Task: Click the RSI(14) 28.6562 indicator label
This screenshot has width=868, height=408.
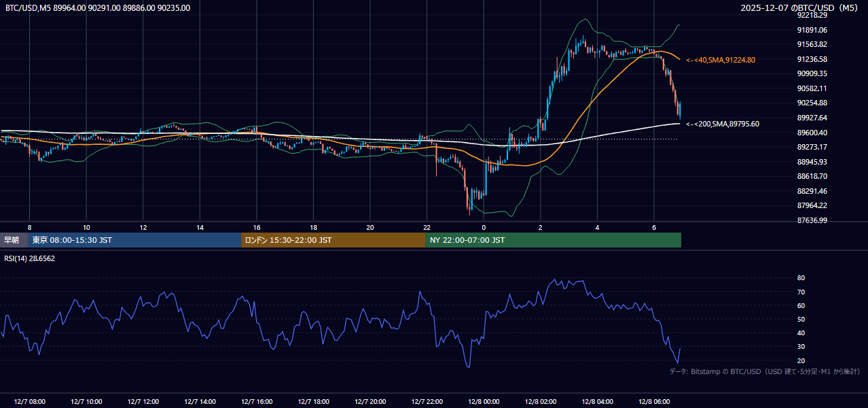Action: pyautogui.click(x=30, y=258)
